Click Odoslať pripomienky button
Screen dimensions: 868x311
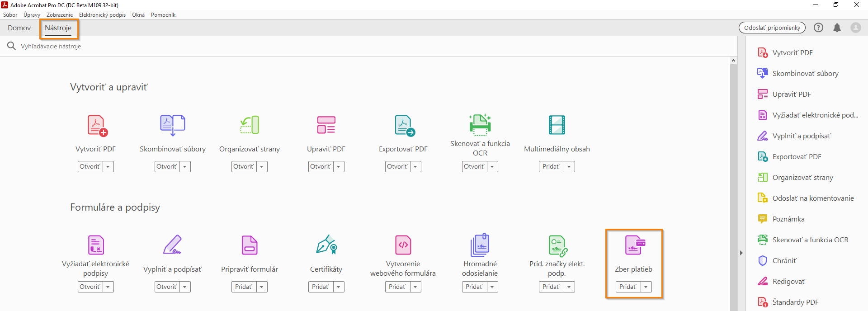tap(772, 28)
